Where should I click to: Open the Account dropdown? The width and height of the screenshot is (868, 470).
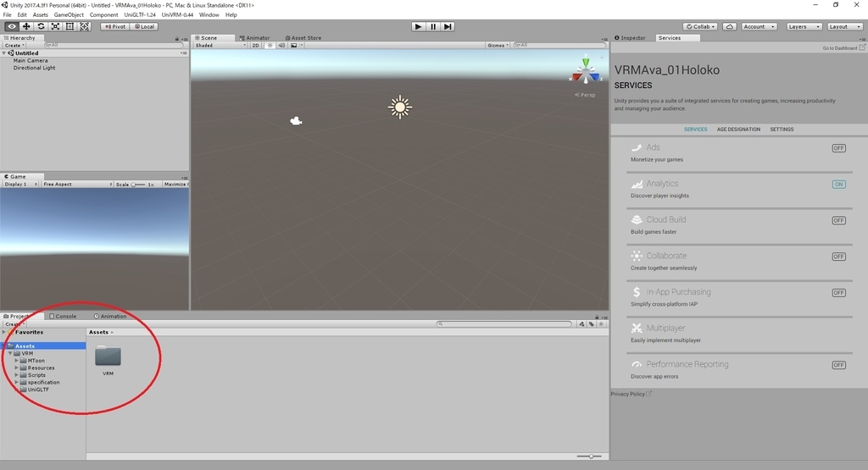(759, 26)
